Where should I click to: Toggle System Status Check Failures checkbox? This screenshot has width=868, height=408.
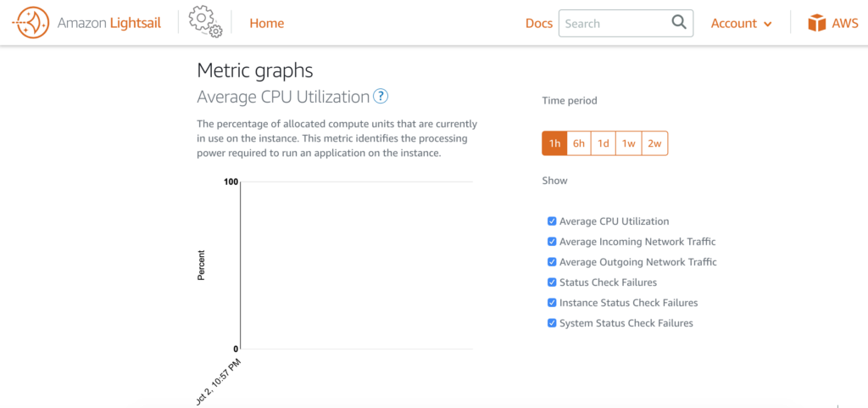pyautogui.click(x=552, y=322)
